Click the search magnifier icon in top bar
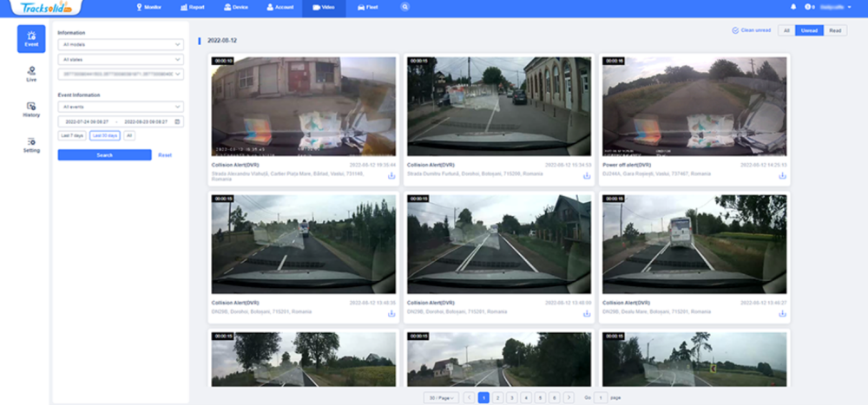 point(405,7)
